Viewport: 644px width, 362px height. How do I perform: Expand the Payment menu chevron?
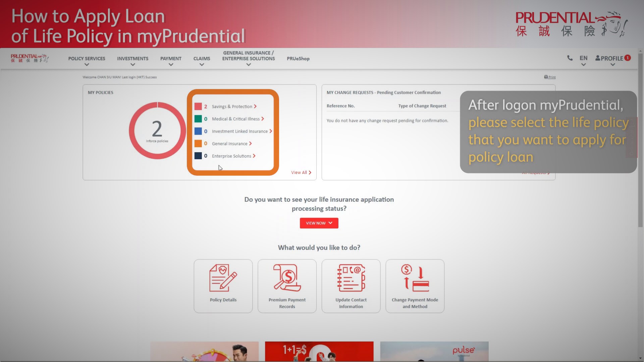point(171,65)
